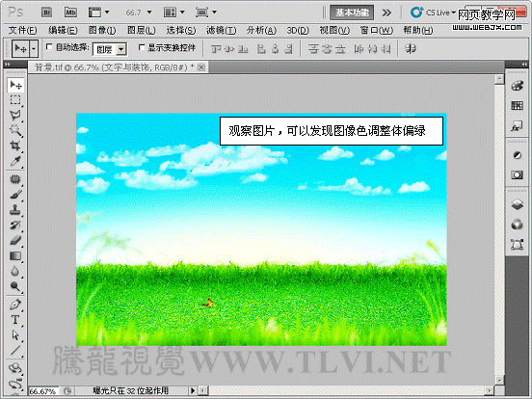Select the Healing Brush tool
The width and height of the screenshot is (532, 399).
(15, 179)
